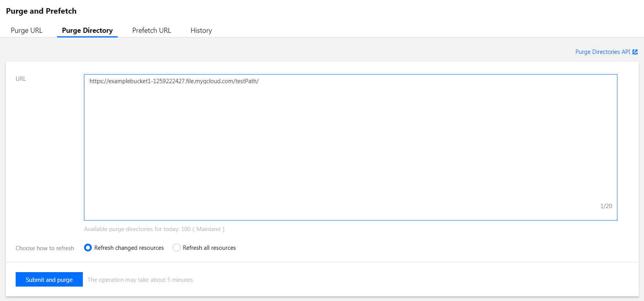Screen dimensions: 644x301
Task: Click the entered testPath URL line
Action: 174,81
